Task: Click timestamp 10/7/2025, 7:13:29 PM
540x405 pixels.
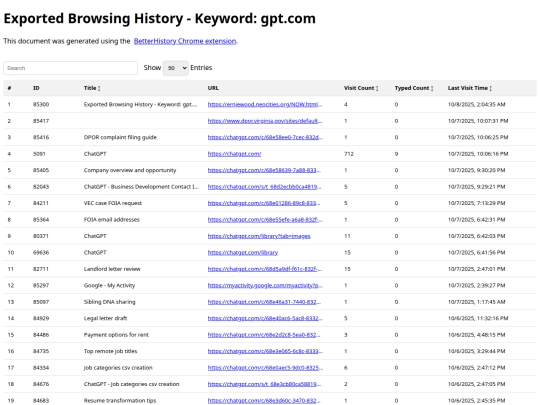Action: [x=477, y=203]
